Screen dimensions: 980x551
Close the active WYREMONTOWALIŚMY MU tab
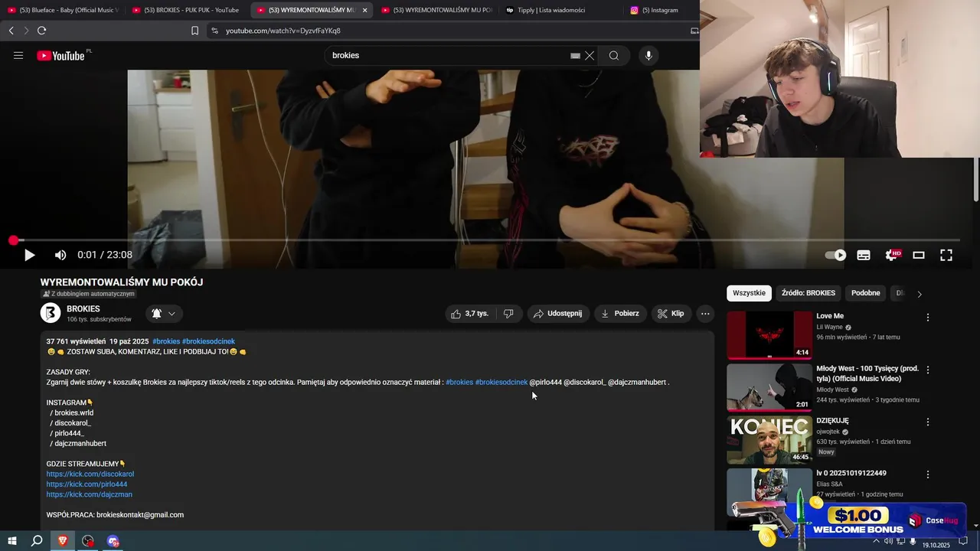coord(364,10)
